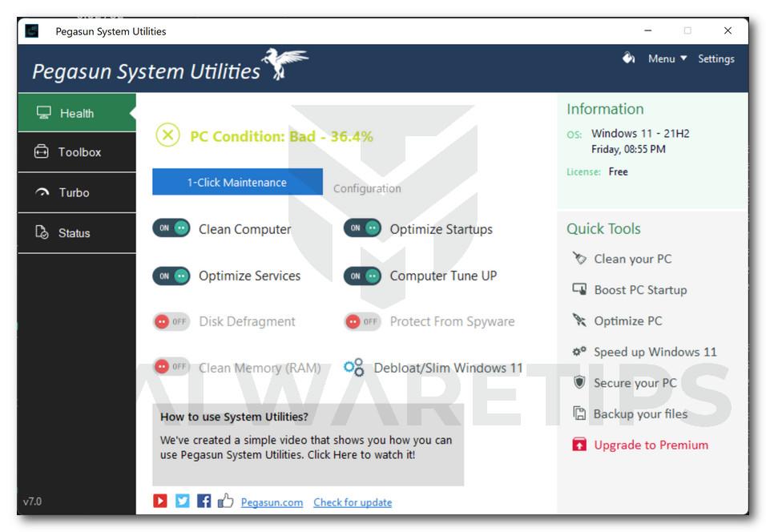Open the Pegasun.com link
The image size is (766, 532).
tap(272, 502)
